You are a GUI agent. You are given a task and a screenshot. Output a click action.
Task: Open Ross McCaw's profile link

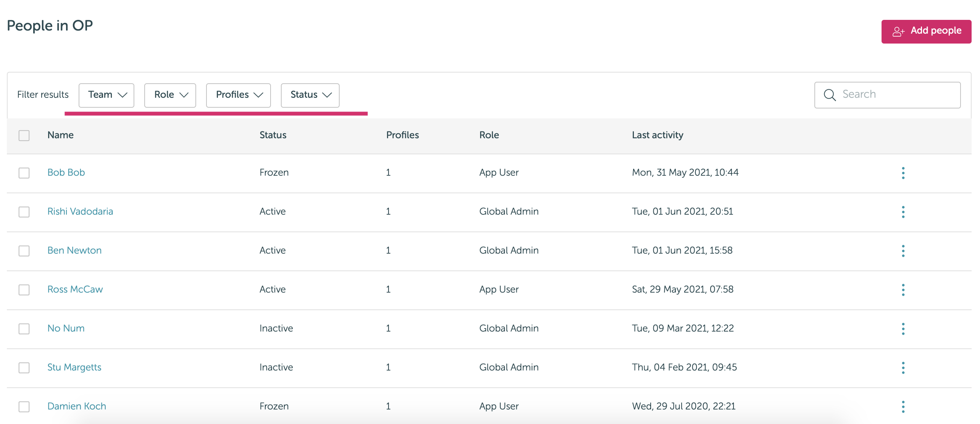(x=75, y=290)
